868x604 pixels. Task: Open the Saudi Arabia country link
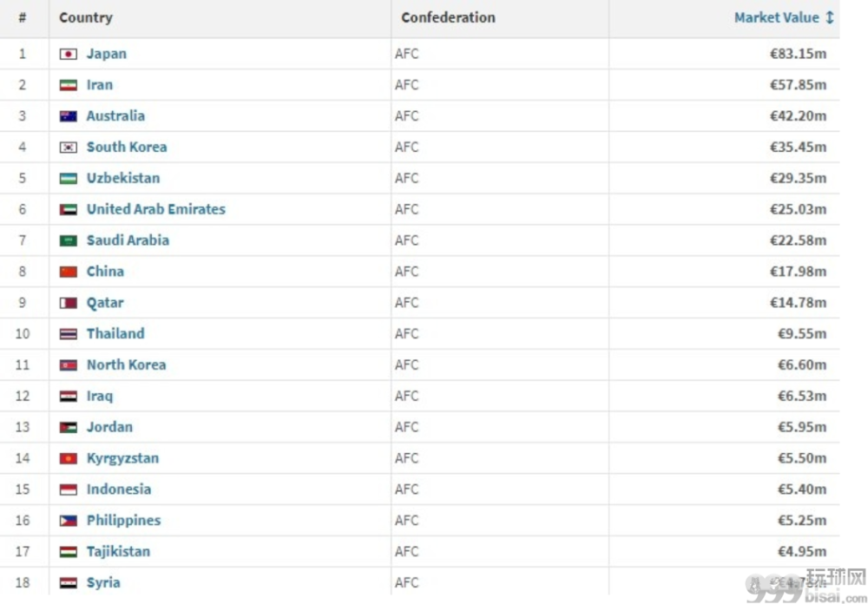click(128, 240)
